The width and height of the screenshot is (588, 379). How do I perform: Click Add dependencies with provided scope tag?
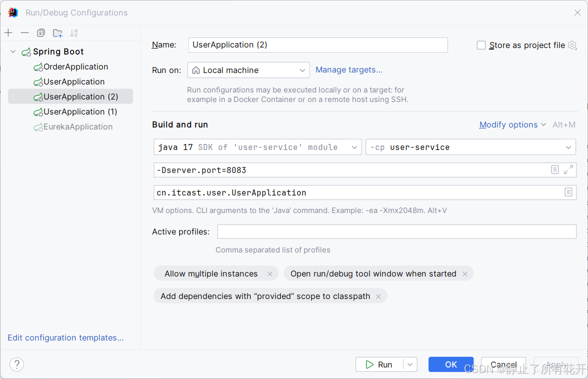[x=265, y=296]
